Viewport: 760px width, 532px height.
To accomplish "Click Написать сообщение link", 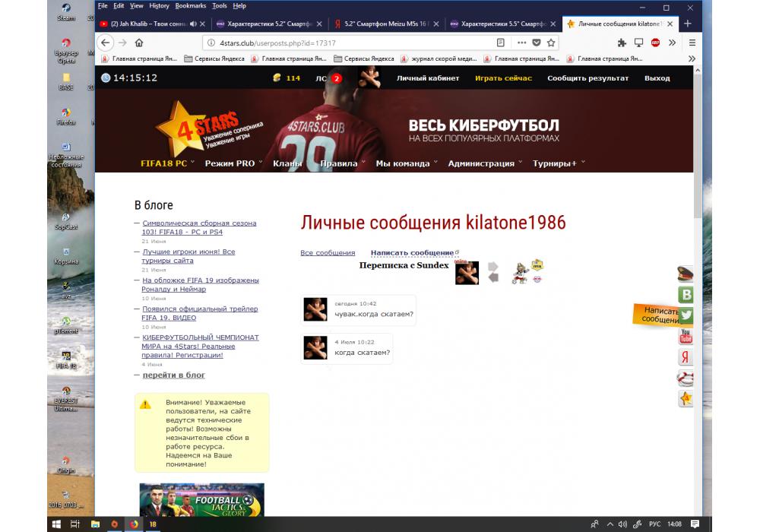I will (413, 253).
